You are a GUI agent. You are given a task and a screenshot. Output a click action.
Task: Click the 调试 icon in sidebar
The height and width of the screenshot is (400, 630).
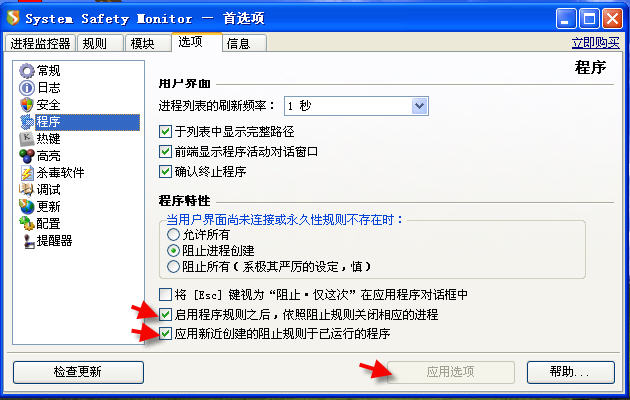[x=27, y=190]
